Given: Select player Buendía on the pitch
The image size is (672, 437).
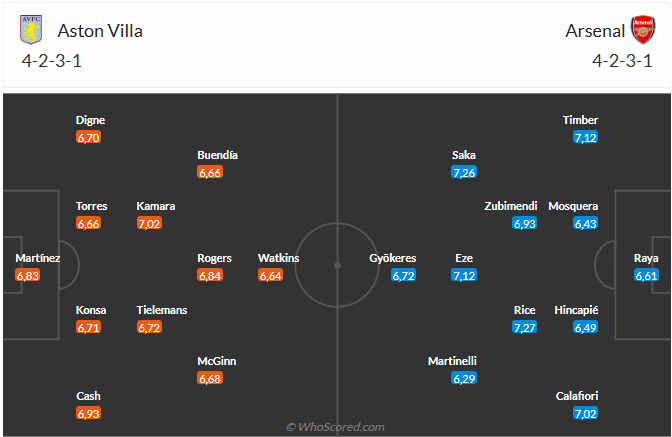Looking at the screenshot, I should point(217,155).
